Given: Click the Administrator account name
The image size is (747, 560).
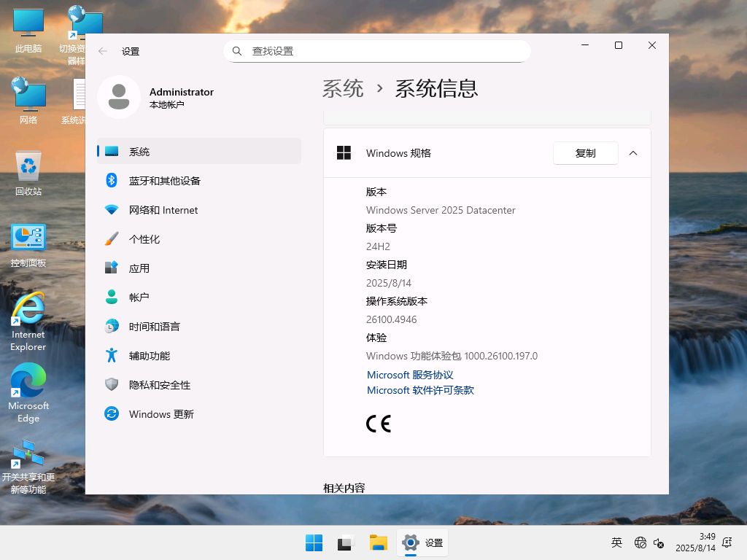Looking at the screenshot, I should pos(182,92).
